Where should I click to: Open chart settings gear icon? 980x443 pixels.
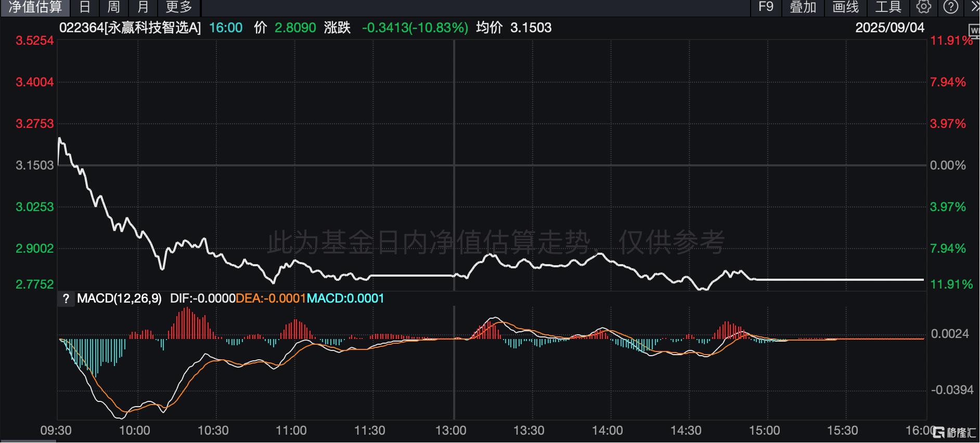[924, 7]
